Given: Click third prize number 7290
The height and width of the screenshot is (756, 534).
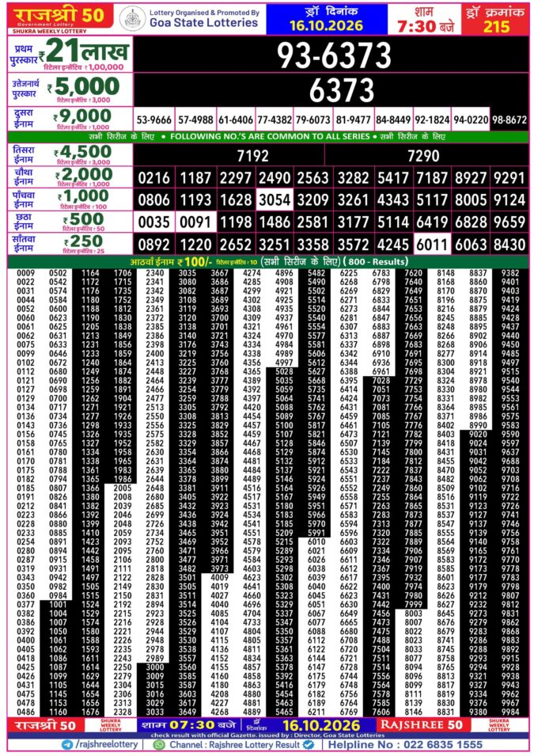Looking at the screenshot, I should [x=423, y=156].
